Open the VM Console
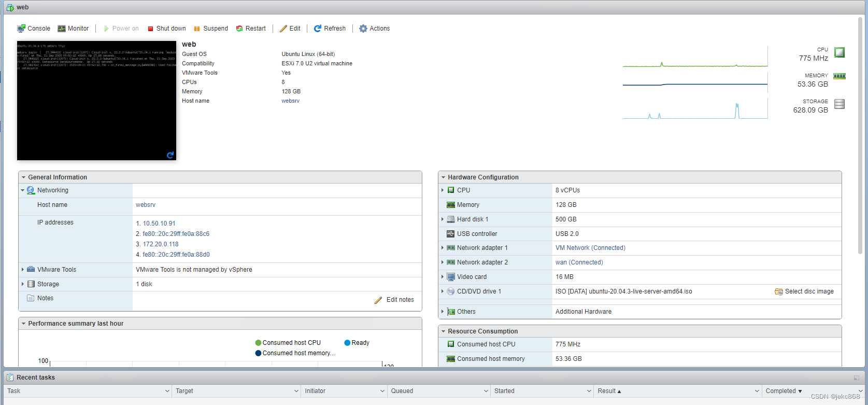The width and height of the screenshot is (868, 405). pos(33,29)
